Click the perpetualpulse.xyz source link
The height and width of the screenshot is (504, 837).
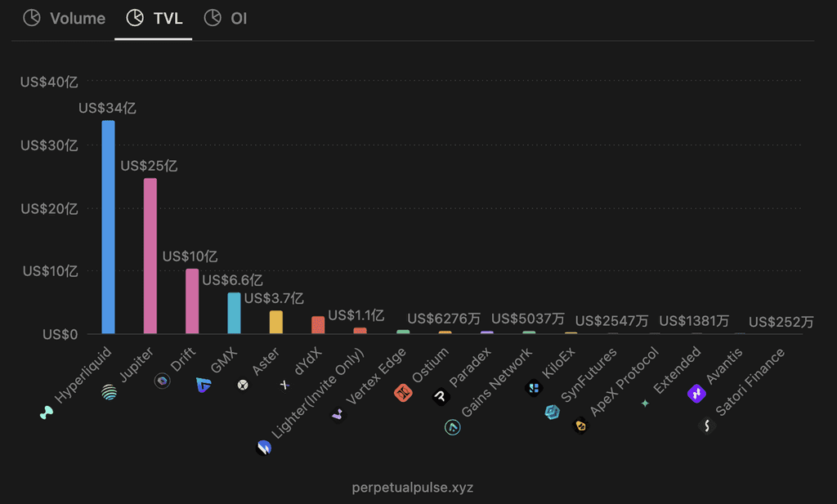point(413,488)
